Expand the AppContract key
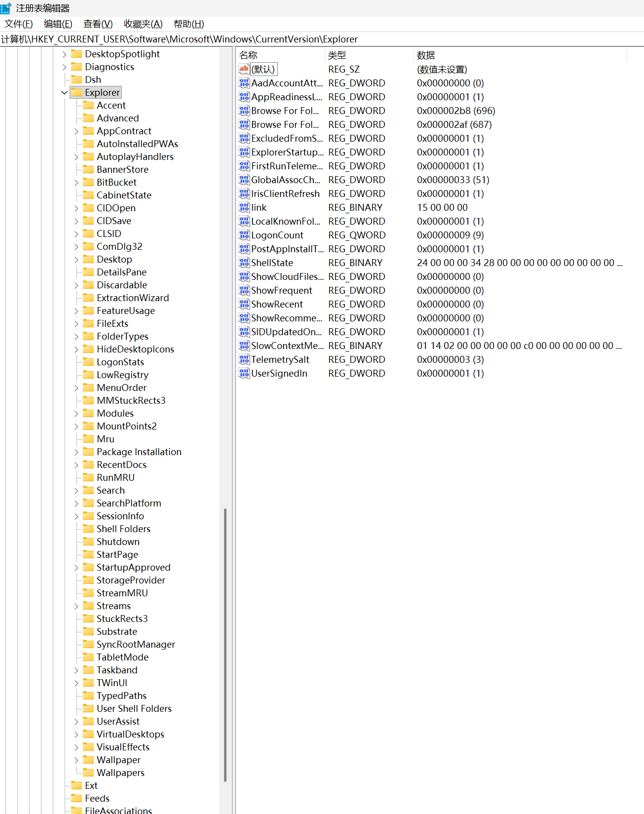644x814 pixels. click(x=76, y=131)
